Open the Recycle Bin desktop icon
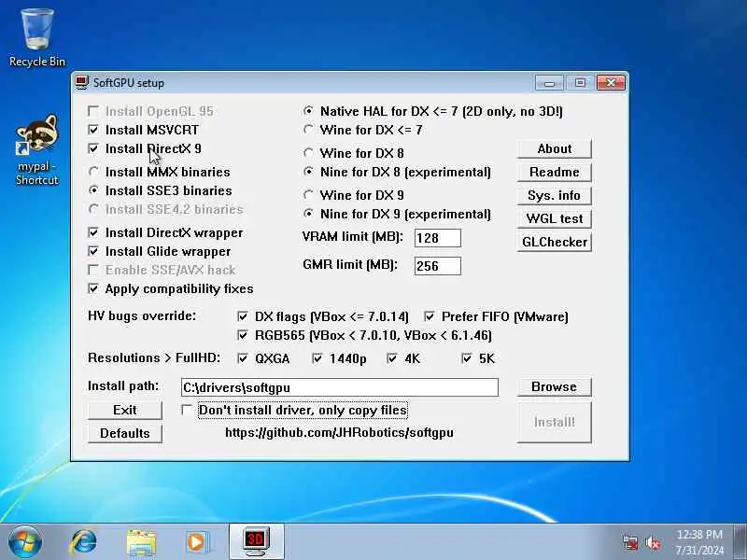The image size is (747, 560). [37, 38]
